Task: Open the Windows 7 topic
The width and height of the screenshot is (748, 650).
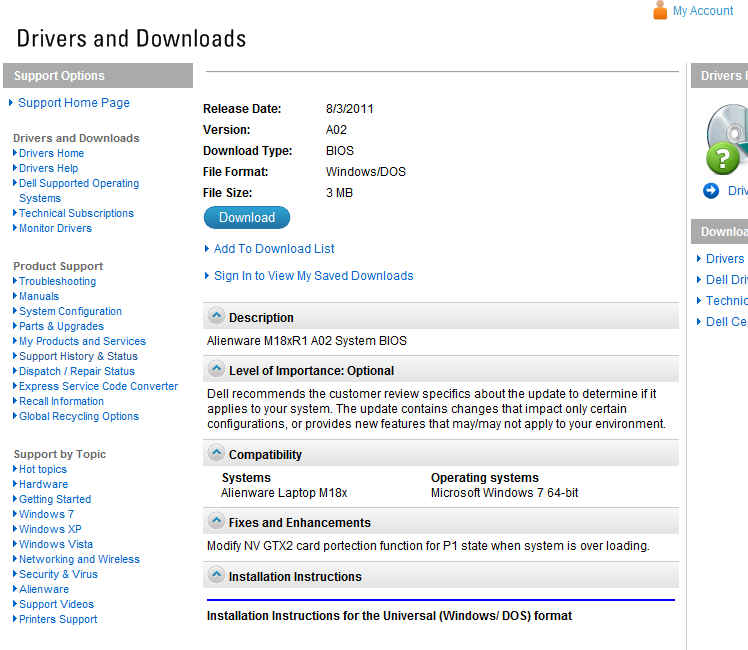Action: click(46, 514)
